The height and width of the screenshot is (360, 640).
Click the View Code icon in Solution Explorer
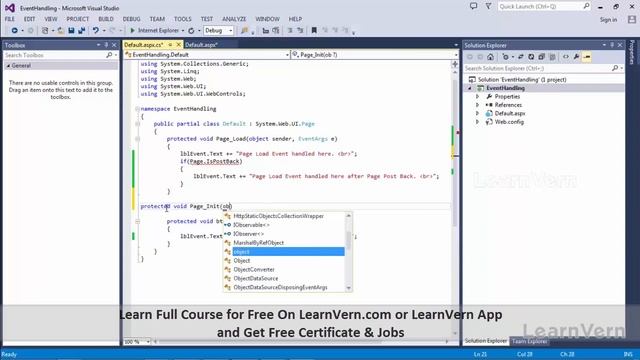coord(566,57)
